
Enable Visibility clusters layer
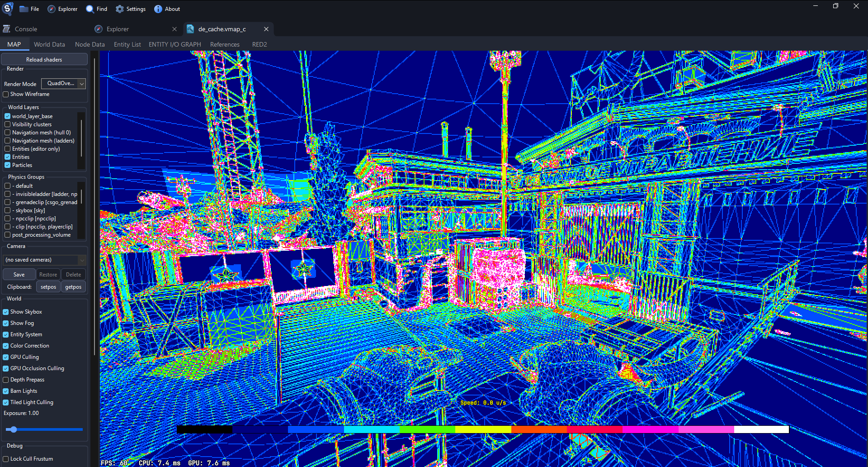tap(8, 124)
